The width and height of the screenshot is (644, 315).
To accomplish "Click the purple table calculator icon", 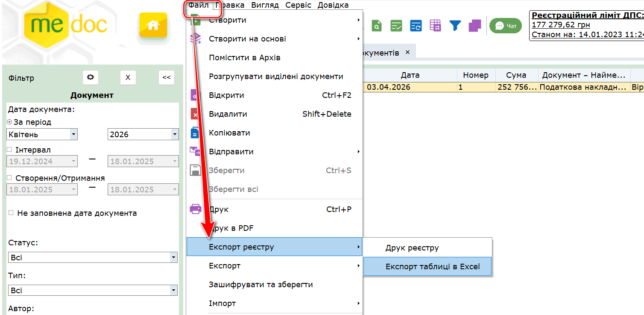I will pos(435,26).
